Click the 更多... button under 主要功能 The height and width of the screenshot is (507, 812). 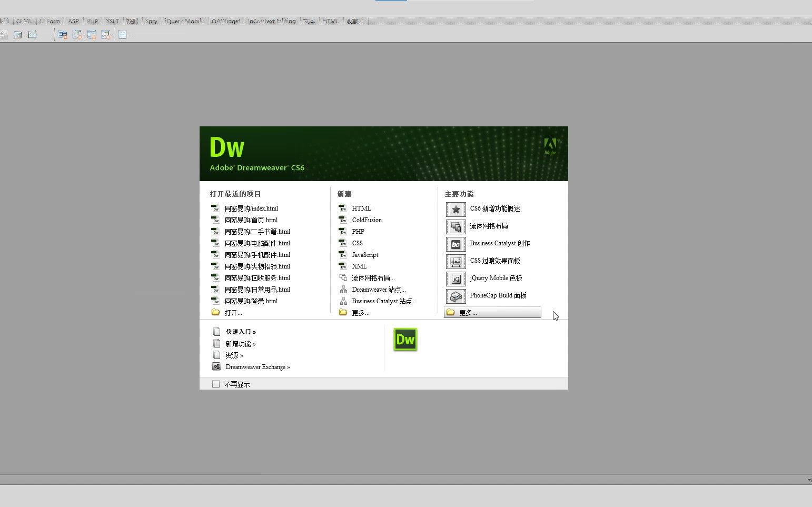pos(492,312)
